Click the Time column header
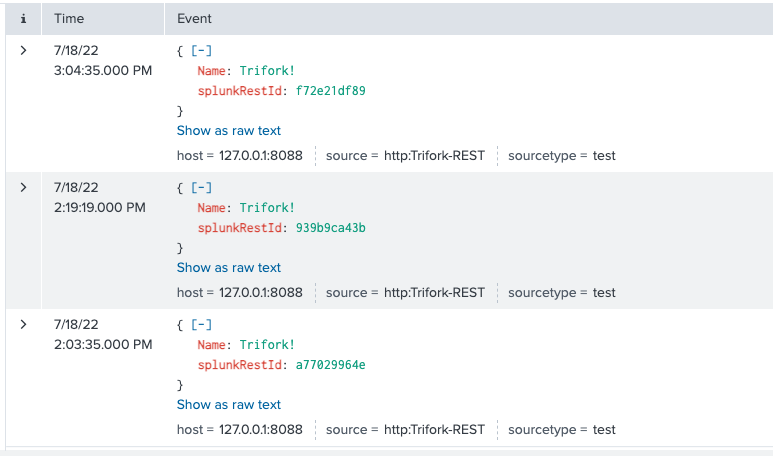The width and height of the screenshot is (773, 456). pos(69,19)
